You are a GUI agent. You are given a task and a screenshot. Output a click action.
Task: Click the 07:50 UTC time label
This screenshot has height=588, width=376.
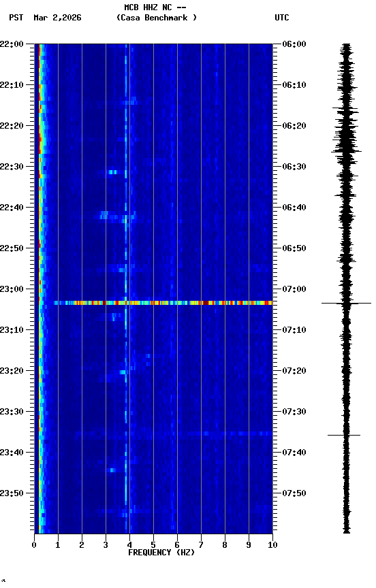[x=294, y=493]
